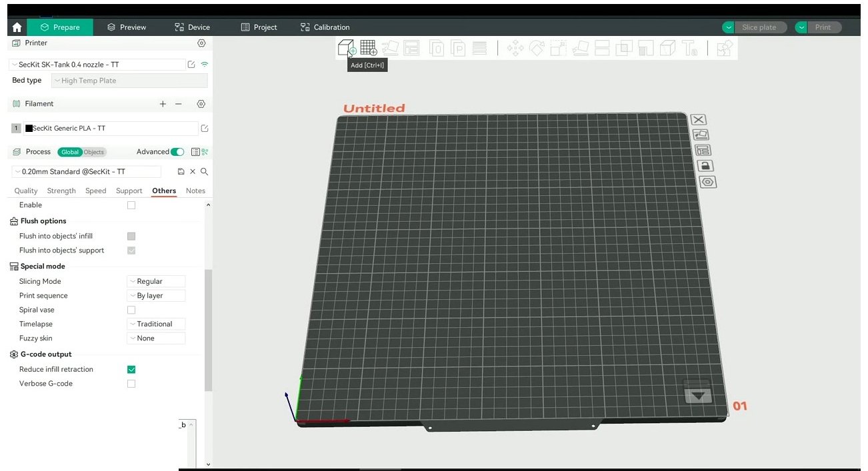Screen dimensions: 868x471
Task: Switch process scope to Global
Action: 70,152
